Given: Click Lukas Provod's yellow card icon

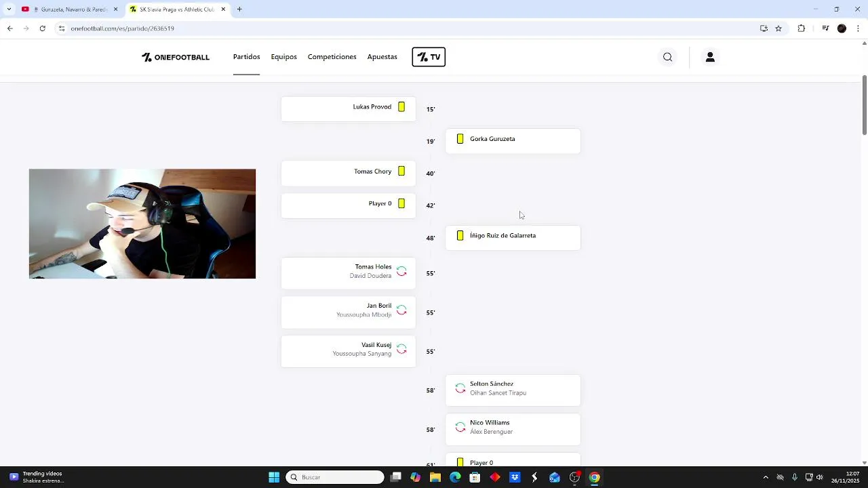Looking at the screenshot, I should point(401,107).
